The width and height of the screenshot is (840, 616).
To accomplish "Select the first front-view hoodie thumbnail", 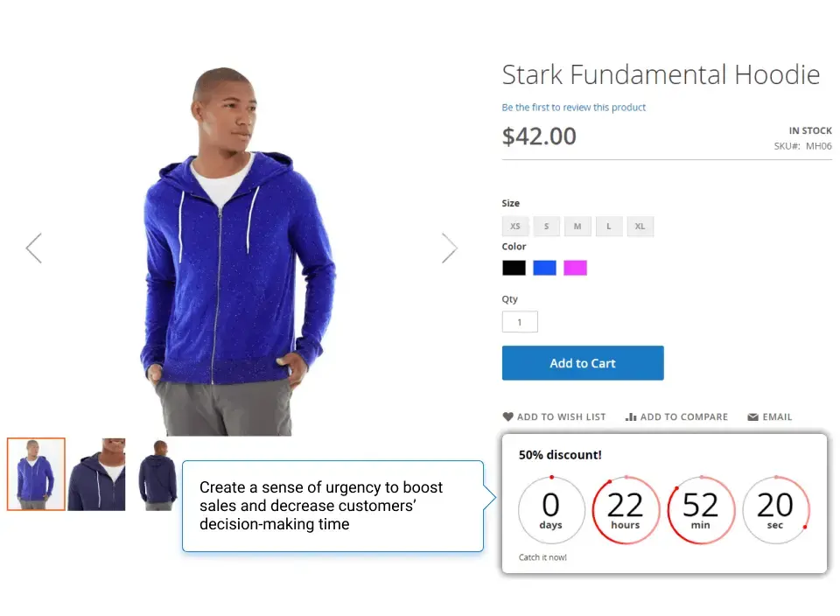I will pyautogui.click(x=36, y=474).
